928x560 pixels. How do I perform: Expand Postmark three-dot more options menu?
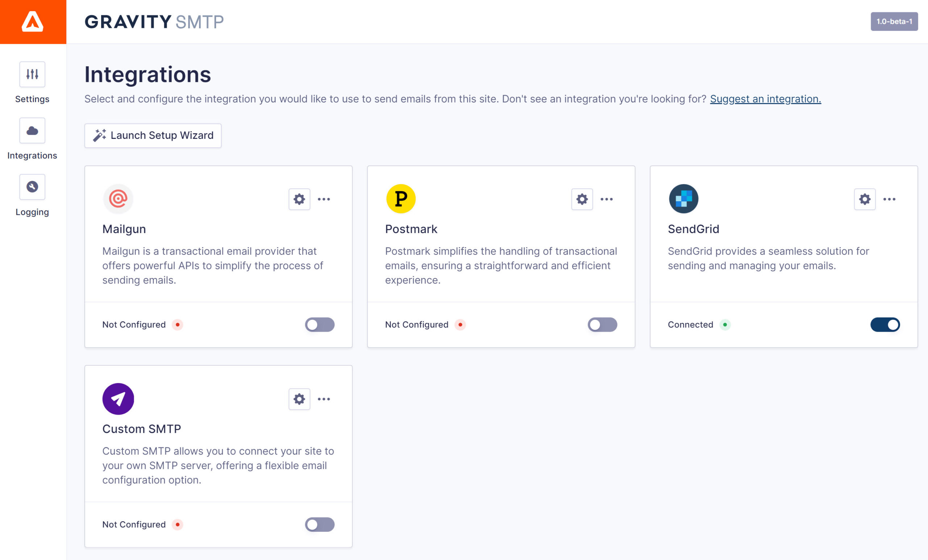coord(606,199)
